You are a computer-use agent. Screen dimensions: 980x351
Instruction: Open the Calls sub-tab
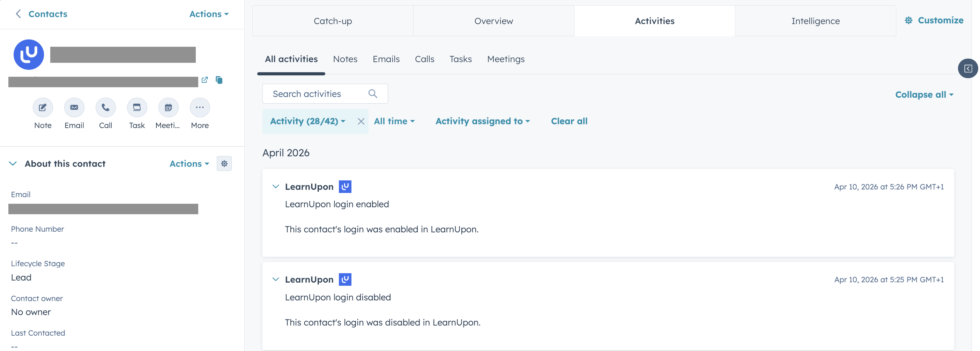click(425, 59)
